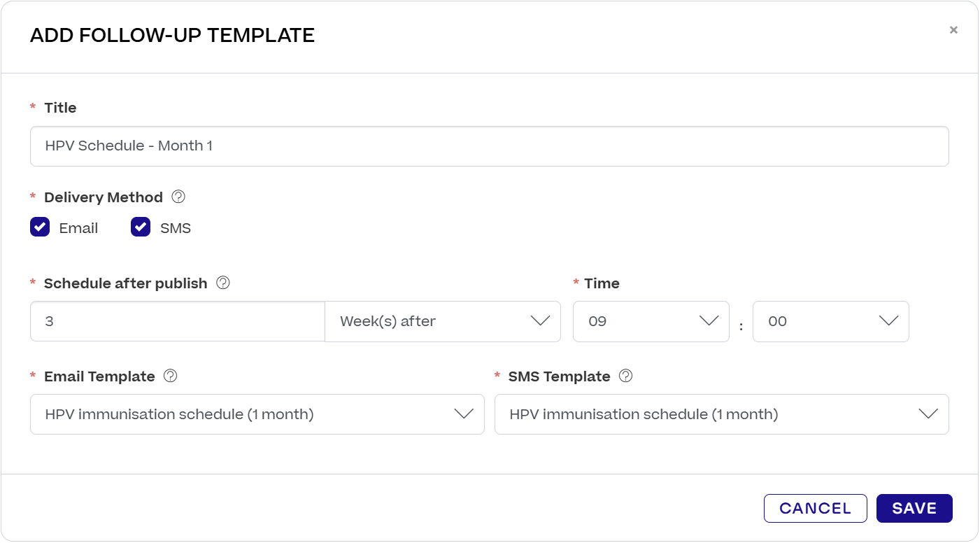Click the CANCEL button
The image size is (980, 543).
[815, 508]
